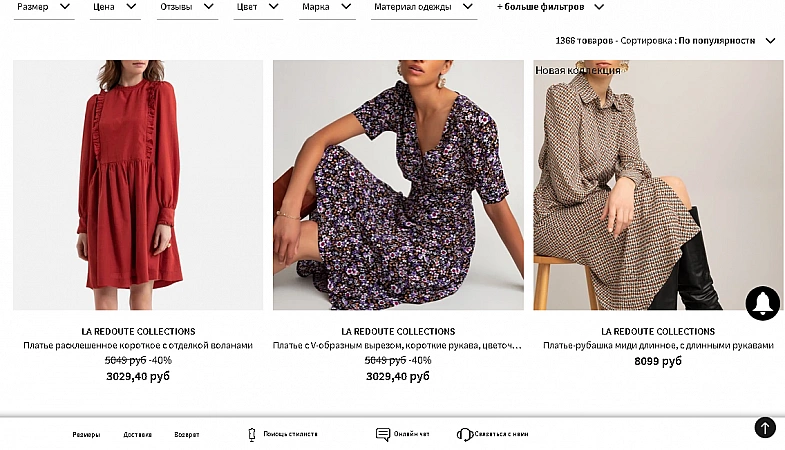Click the Платье-рубашка миди длинное product title
Image resolution: width=785 pixels, height=450 pixels.
[658, 346]
